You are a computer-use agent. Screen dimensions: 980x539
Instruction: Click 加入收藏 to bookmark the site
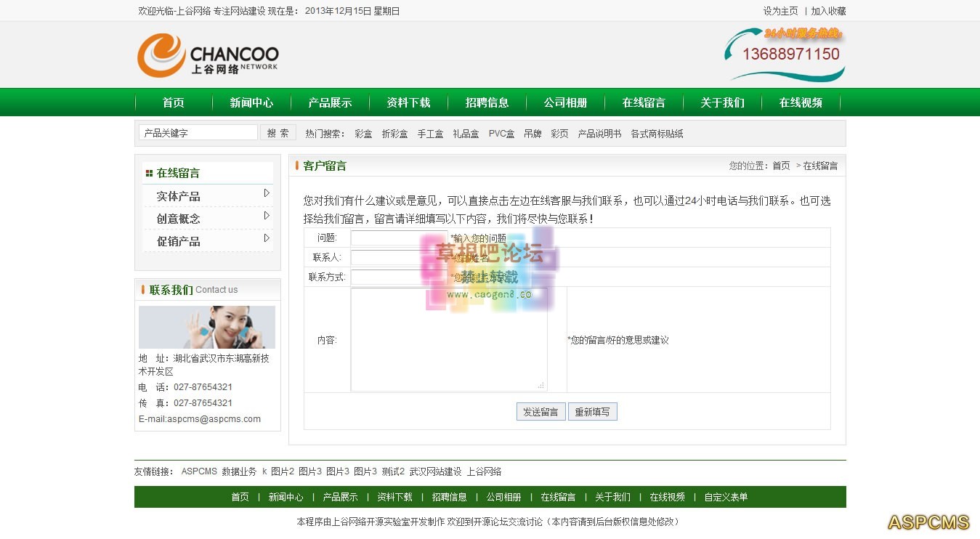point(828,11)
